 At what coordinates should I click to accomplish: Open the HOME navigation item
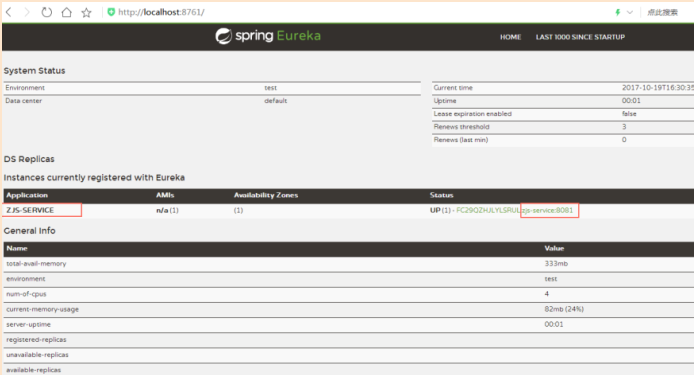tap(510, 37)
